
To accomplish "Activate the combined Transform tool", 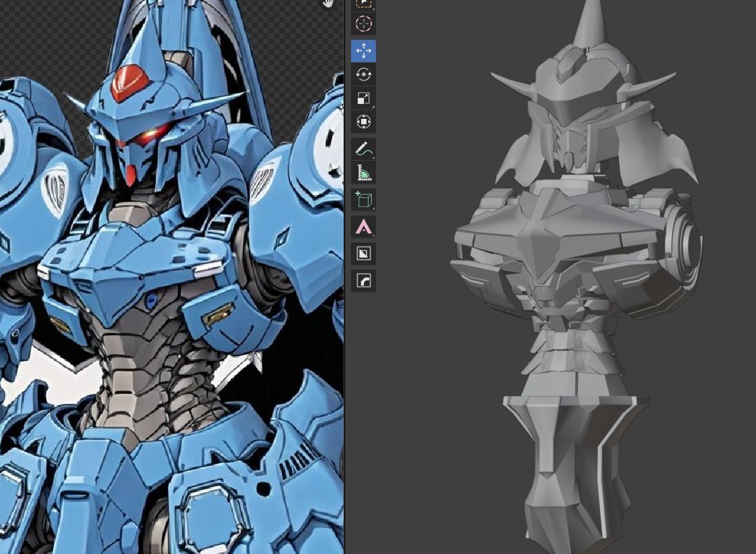I will pyautogui.click(x=364, y=122).
